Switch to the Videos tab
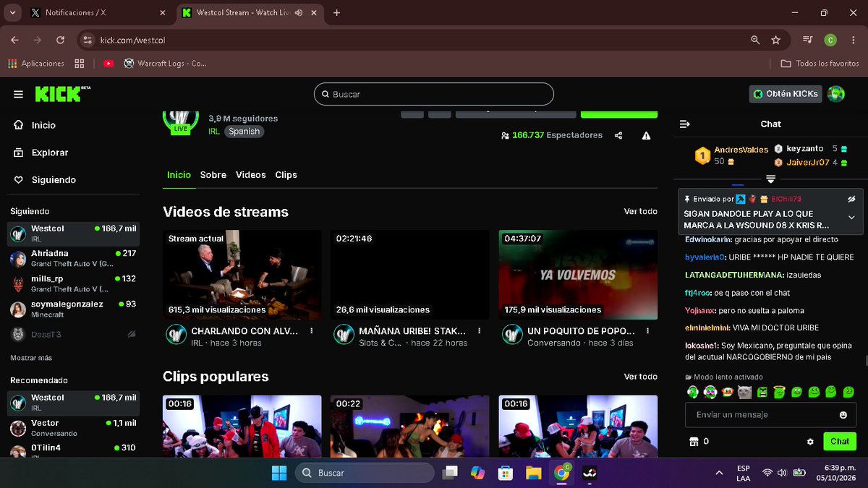Image resolution: width=868 pixels, height=488 pixels. point(251,175)
